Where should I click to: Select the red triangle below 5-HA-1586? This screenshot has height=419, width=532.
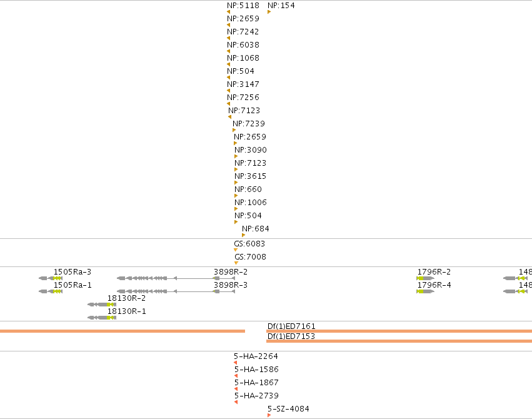point(236,376)
